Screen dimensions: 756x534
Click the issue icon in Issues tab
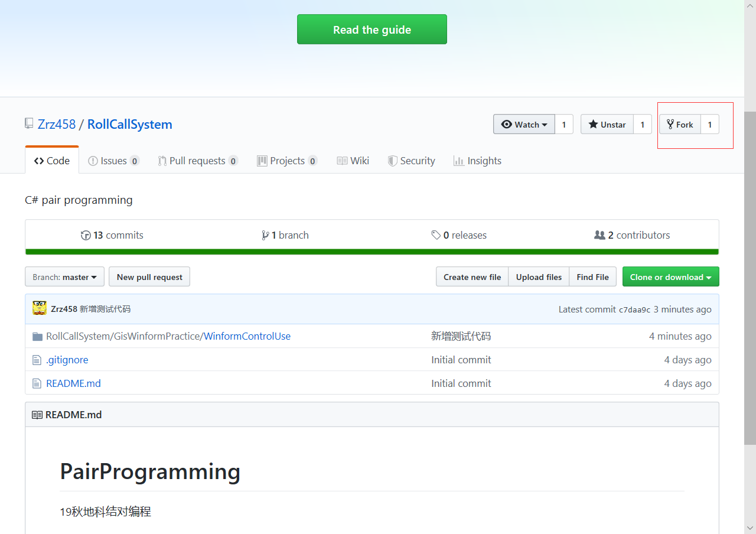click(x=93, y=161)
